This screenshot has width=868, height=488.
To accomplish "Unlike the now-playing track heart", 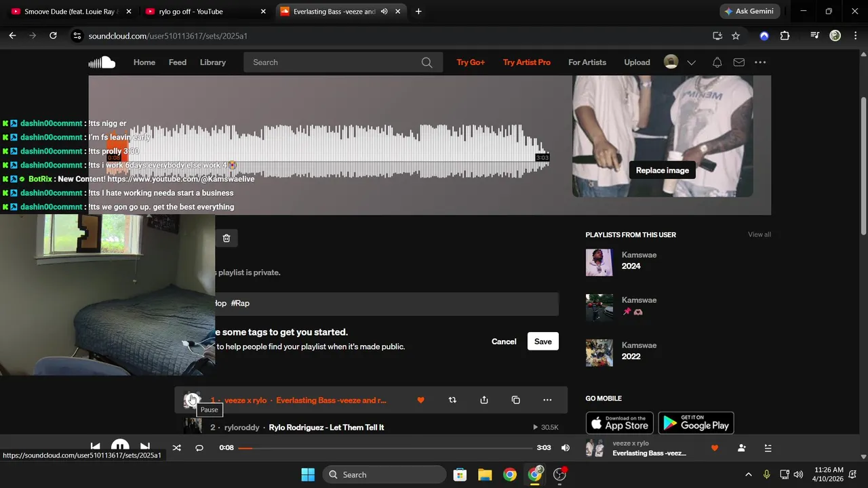I will [x=714, y=448].
